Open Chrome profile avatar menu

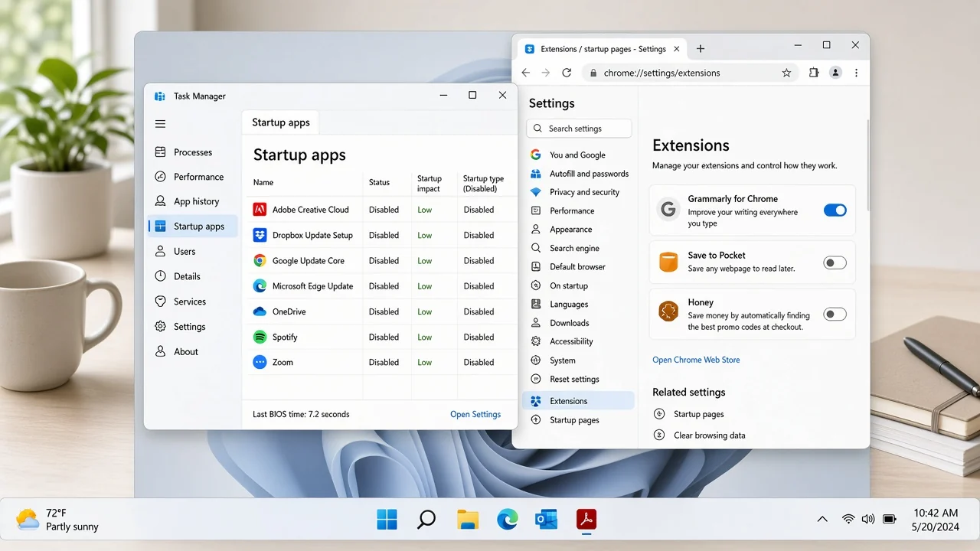tap(835, 73)
